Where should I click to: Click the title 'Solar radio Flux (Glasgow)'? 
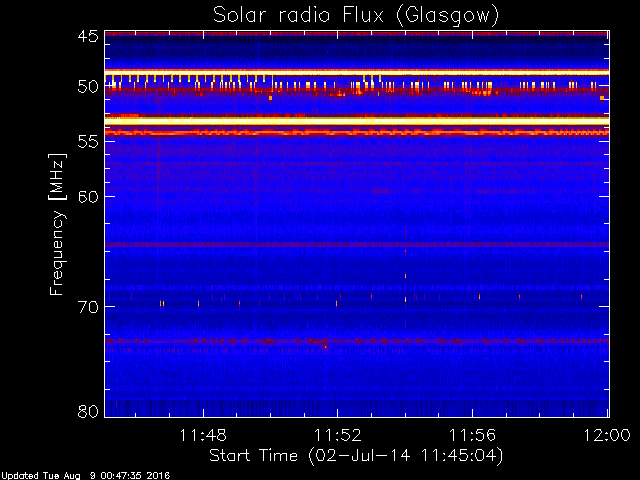click(x=356, y=16)
